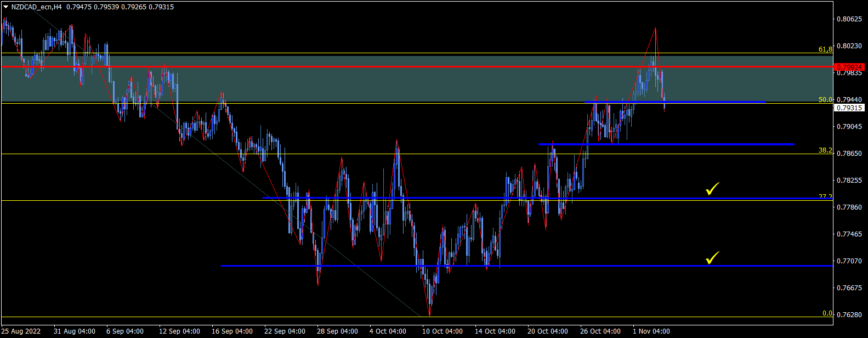Click the 0.77465 price axis label

pos(849,234)
